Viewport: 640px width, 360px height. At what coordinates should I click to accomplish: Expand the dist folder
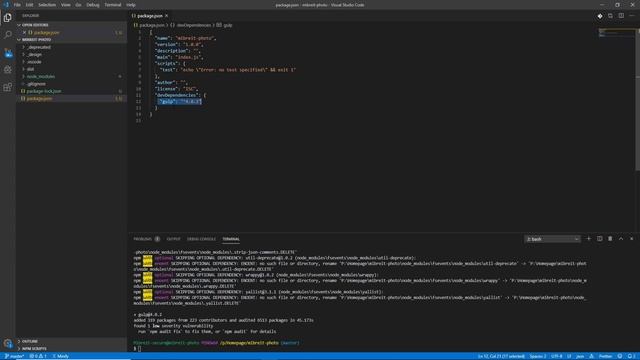(71, 69)
